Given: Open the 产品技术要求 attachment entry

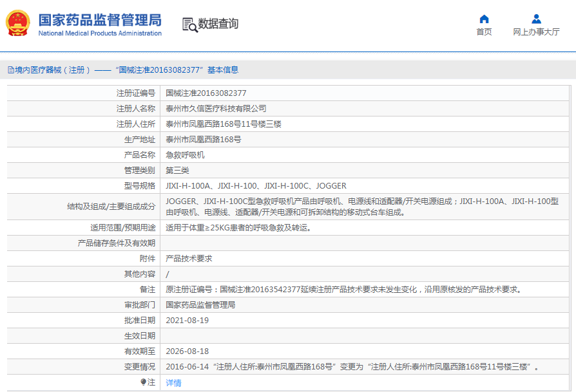Looking at the screenshot, I should pyautogui.click(x=189, y=258).
